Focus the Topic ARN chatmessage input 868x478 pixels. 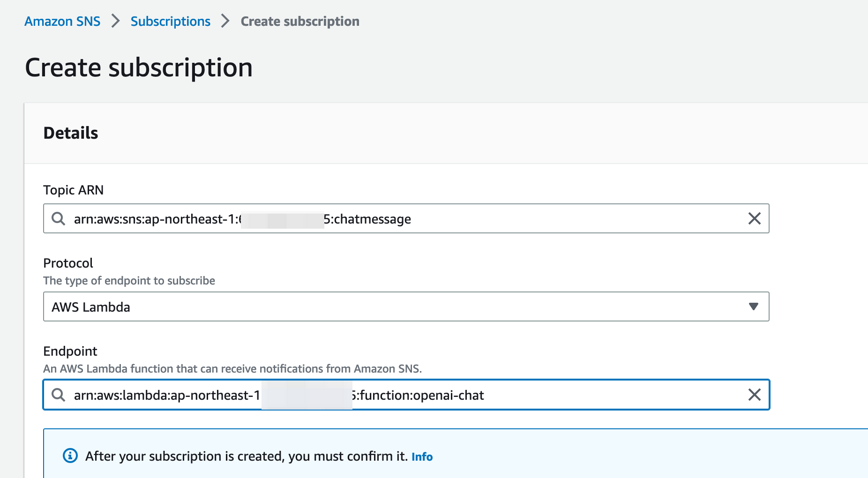(516, 218)
